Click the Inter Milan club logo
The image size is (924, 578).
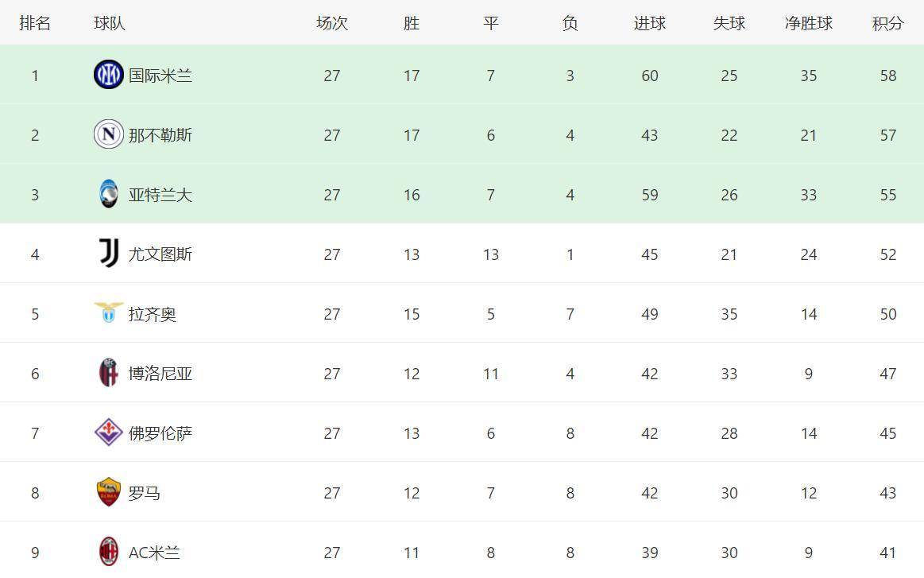point(108,75)
